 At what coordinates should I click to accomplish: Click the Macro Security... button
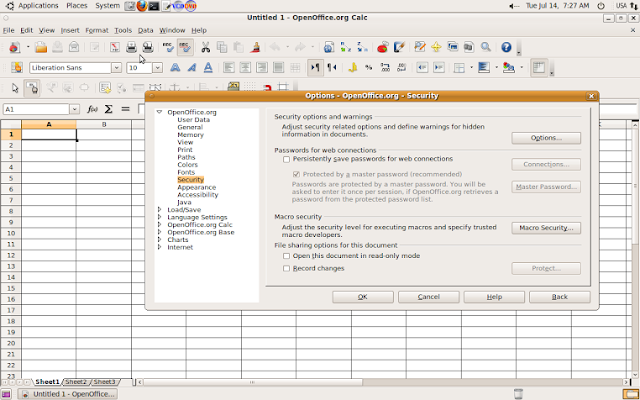tap(546, 228)
